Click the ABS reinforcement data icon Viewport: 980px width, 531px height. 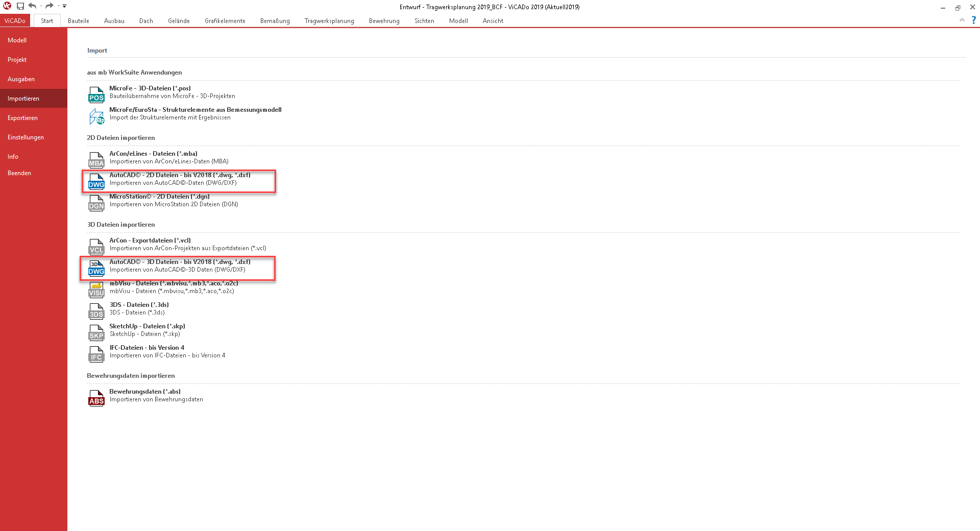click(x=96, y=398)
